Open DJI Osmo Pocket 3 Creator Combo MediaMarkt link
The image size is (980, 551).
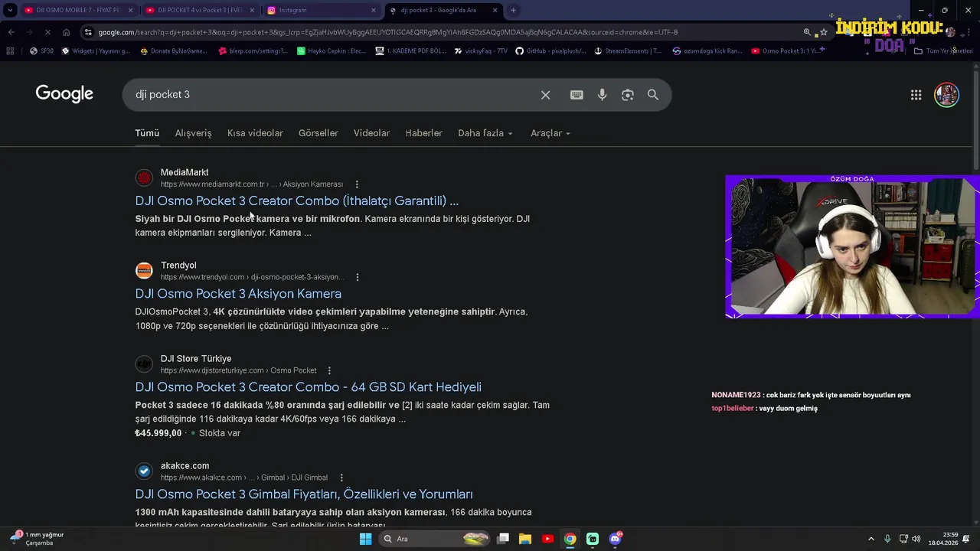297,201
